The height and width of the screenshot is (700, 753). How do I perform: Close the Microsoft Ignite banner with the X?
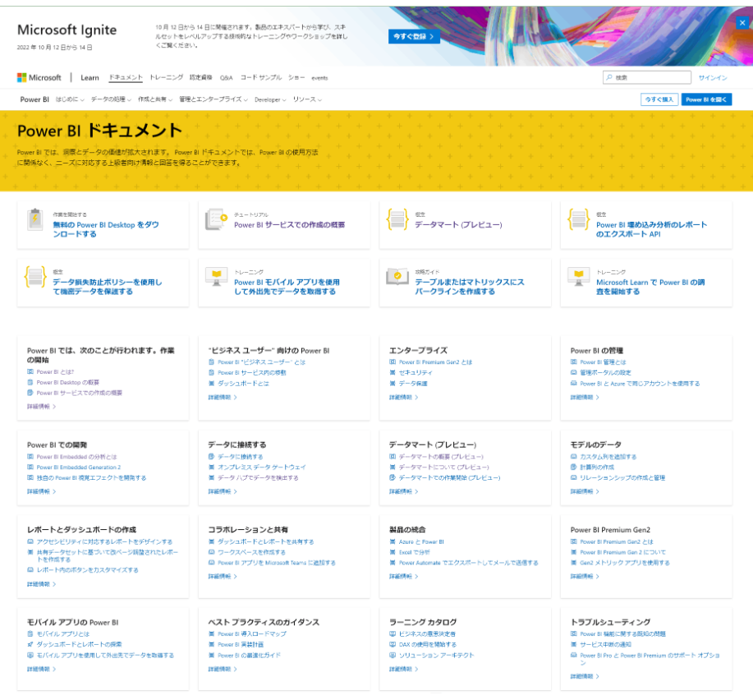(742, 22)
